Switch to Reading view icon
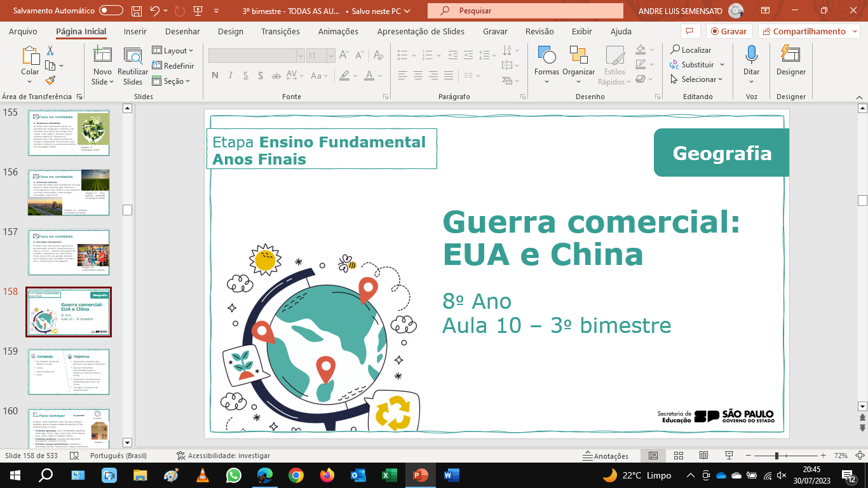This screenshot has width=868, height=488. pos(703,456)
